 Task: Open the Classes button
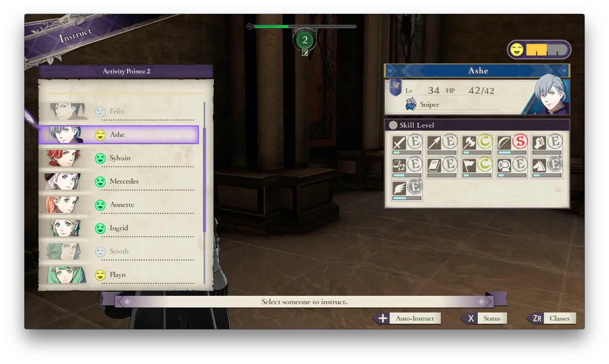click(551, 318)
